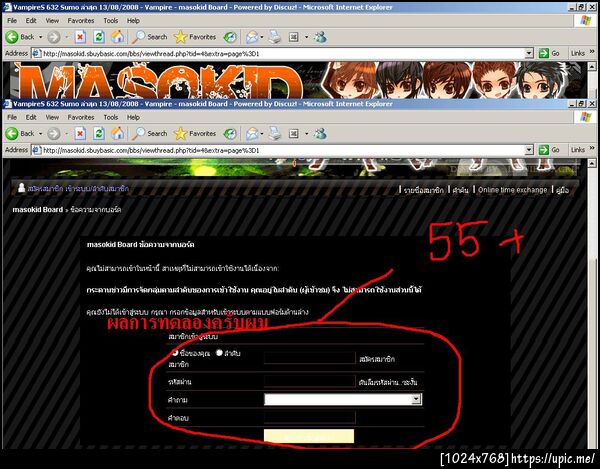Click the masokid Board breadcrumb link
The width and height of the screenshot is (600, 469).
click(x=38, y=210)
